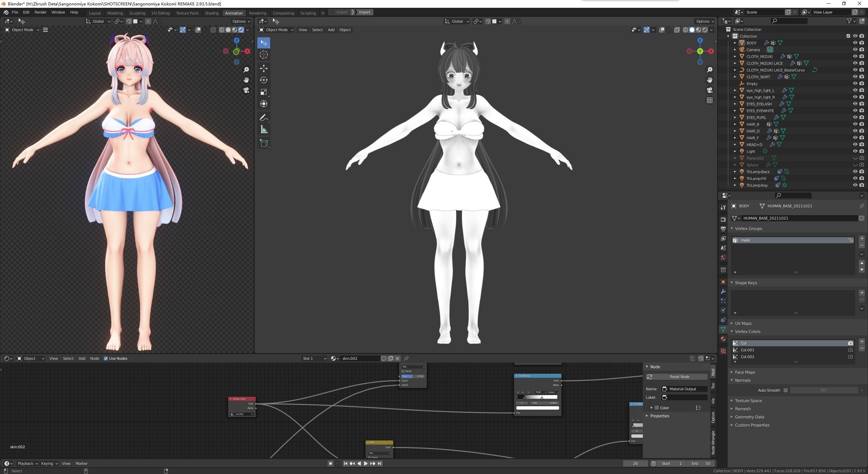
Task: Open Render Properties tab
Action: pos(723,220)
